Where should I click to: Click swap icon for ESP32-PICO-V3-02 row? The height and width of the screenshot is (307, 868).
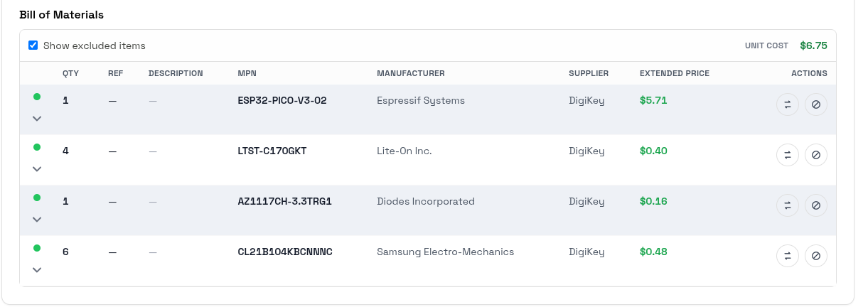click(x=788, y=104)
